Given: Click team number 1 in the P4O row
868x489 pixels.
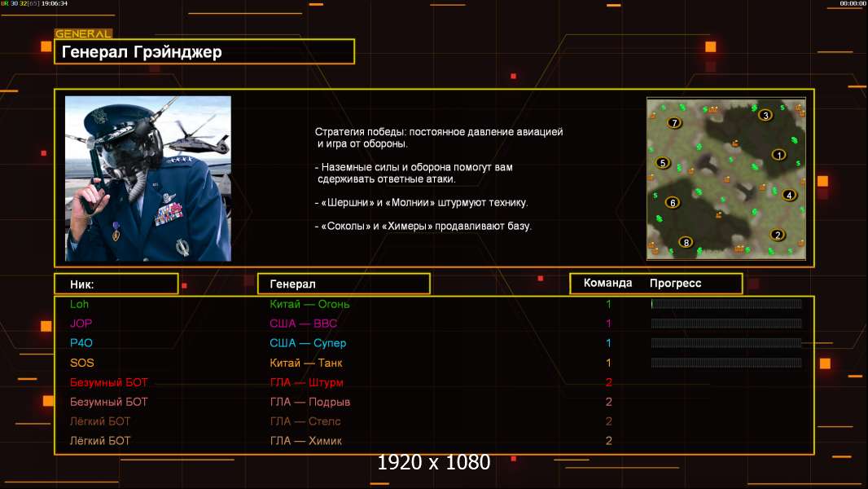Looking at the screenshot, I should pyautogui.click(x=608, y=343).
